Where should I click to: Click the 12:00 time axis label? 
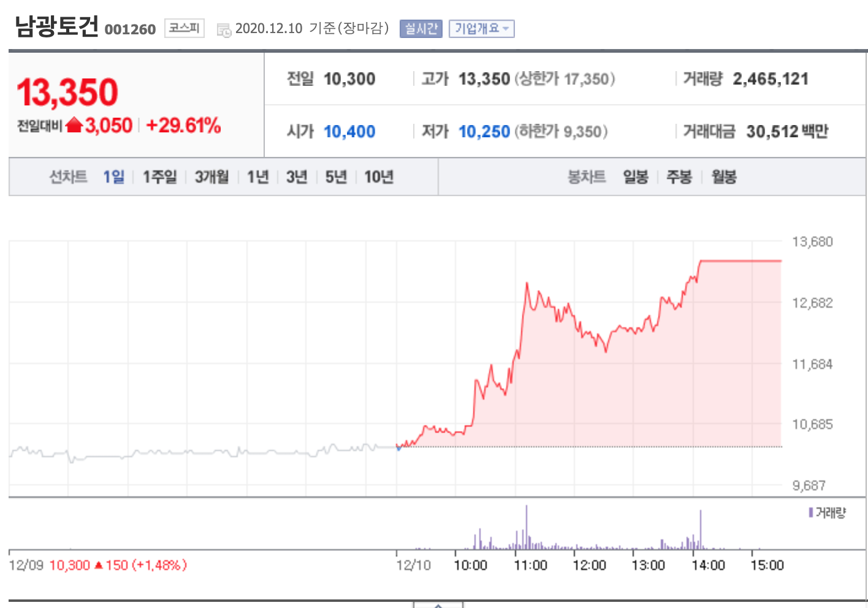[x=589, y=565]
